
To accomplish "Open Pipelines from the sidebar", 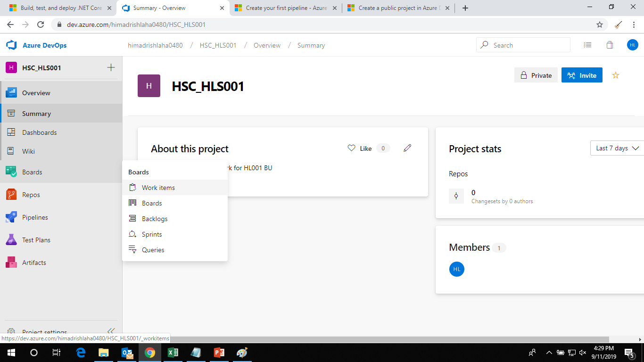I will click(35, 217).
